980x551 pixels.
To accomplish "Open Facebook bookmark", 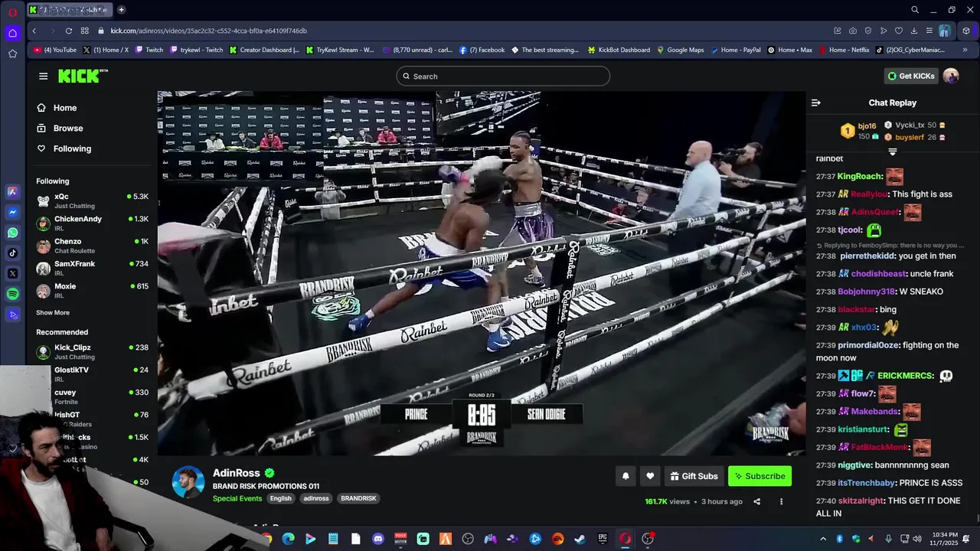I will (x=482, y=50).
